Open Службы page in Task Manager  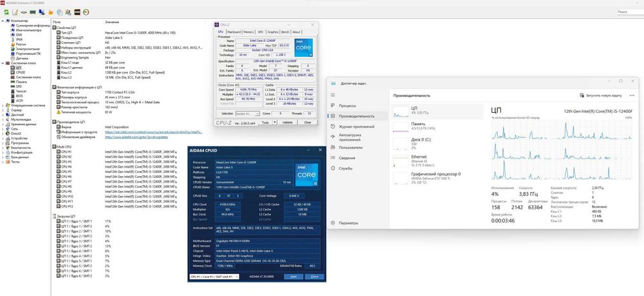357,168
